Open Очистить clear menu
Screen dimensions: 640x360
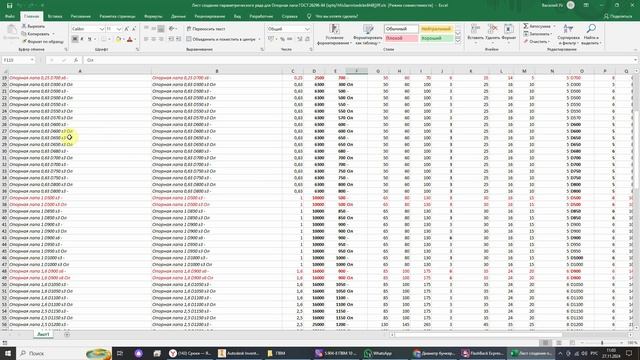click(536, 41)
